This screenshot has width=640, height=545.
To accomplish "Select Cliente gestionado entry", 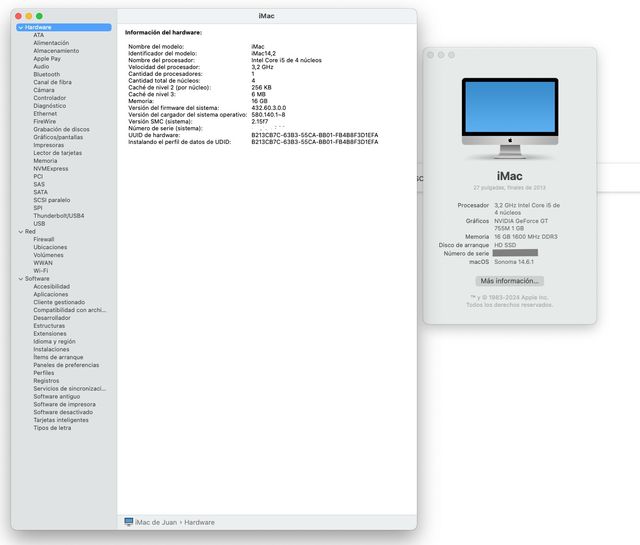I will pos(59,302).
